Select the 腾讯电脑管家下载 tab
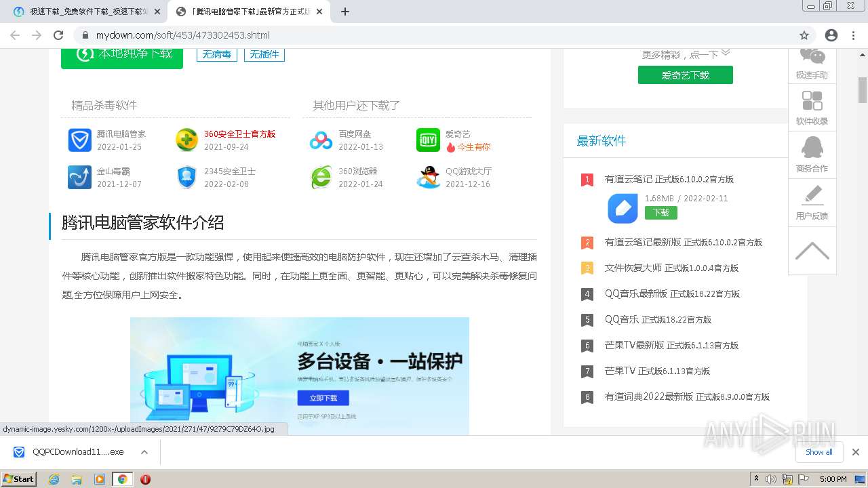Screen dimensions: 868x488 (x=248, y=12)
